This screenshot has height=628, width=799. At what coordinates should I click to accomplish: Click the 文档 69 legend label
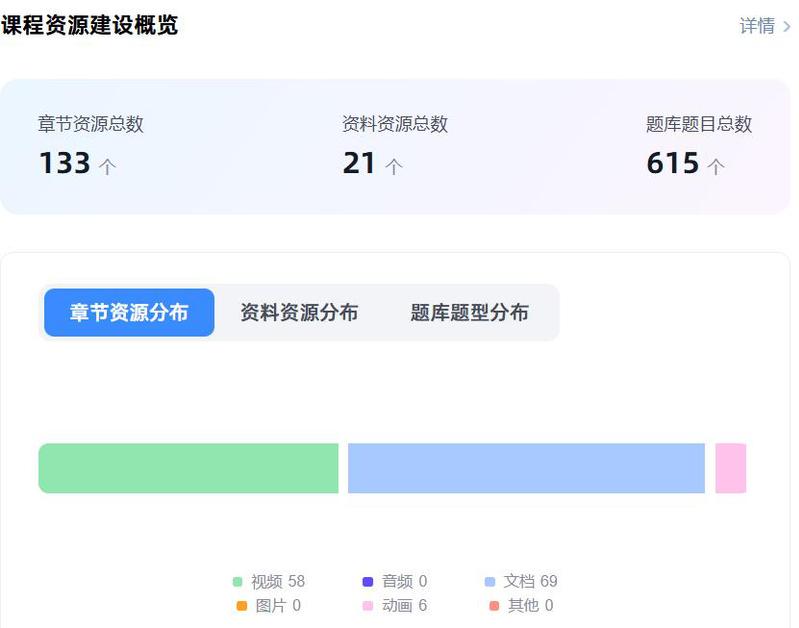point(531,582)
